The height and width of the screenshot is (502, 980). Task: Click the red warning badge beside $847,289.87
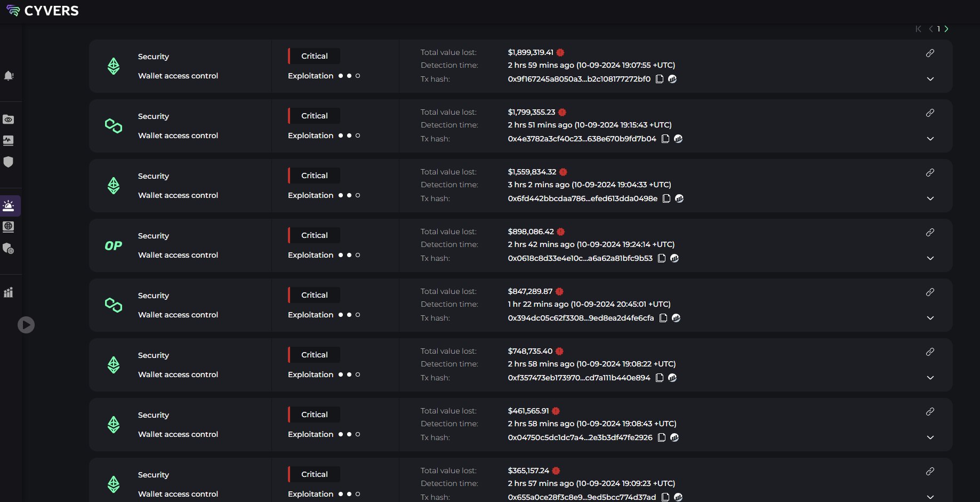559,291
